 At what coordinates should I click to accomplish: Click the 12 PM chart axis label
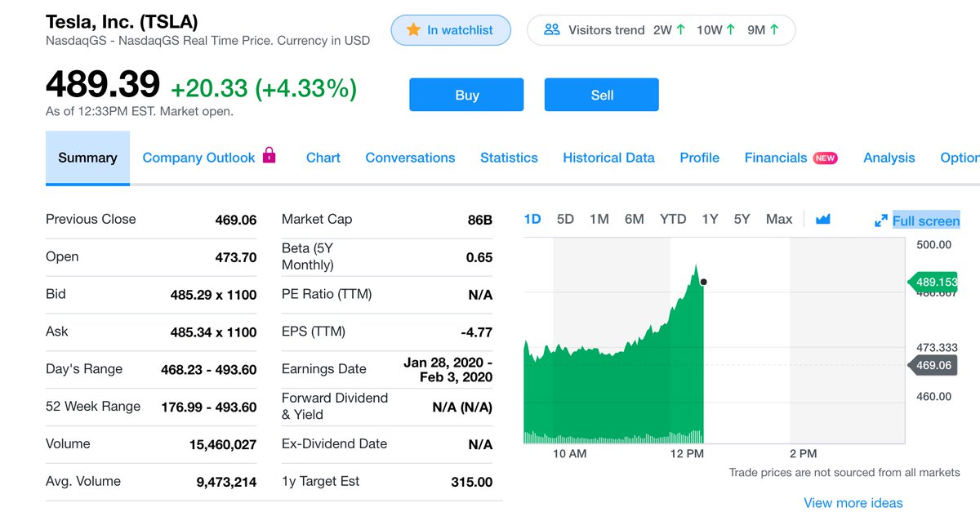686,453
